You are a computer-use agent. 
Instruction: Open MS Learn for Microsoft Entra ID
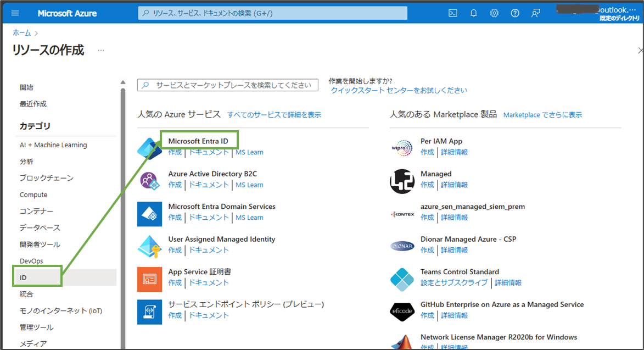[x=249, y=152]
